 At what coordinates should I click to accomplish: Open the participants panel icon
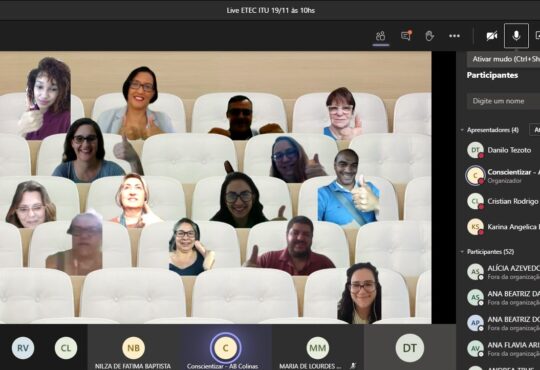pos(381,36)
